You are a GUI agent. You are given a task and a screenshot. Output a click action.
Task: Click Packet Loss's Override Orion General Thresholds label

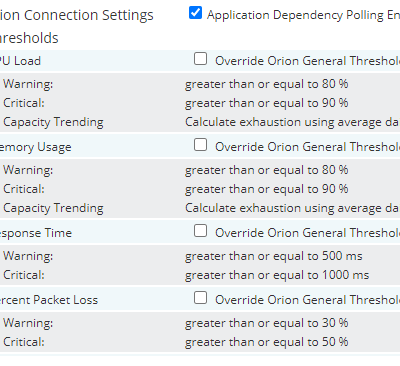click(307, 300)
